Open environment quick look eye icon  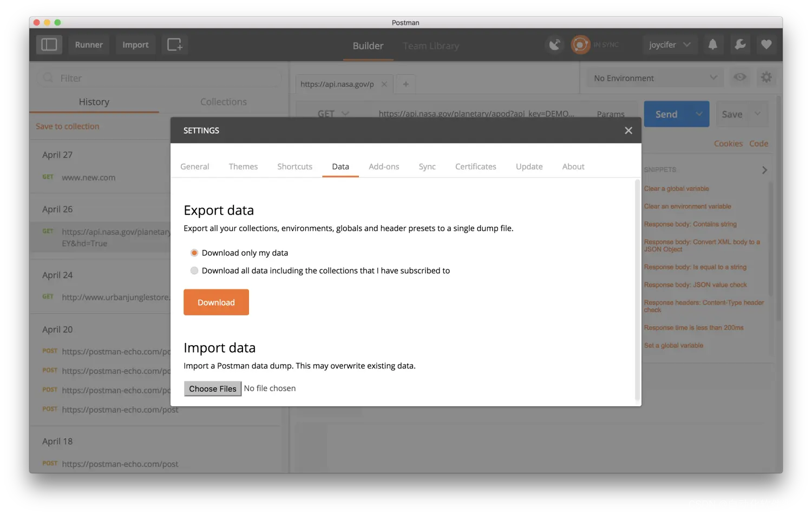740,77
